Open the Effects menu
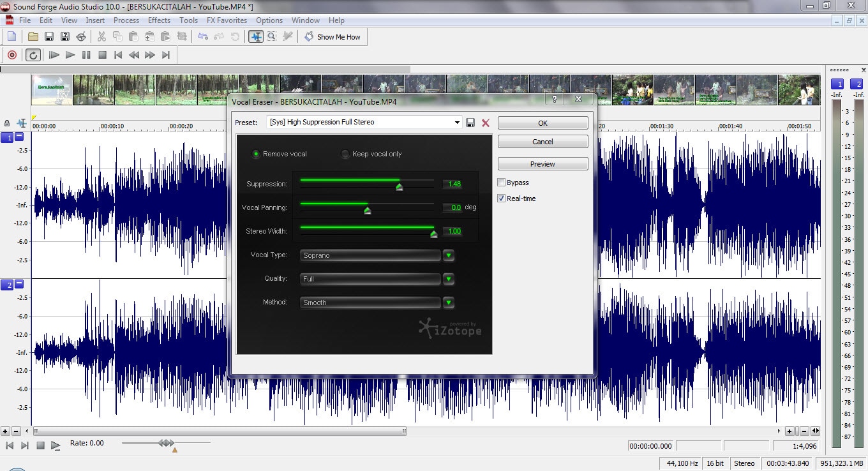This screenshot has width=868, height=471. 159,20
